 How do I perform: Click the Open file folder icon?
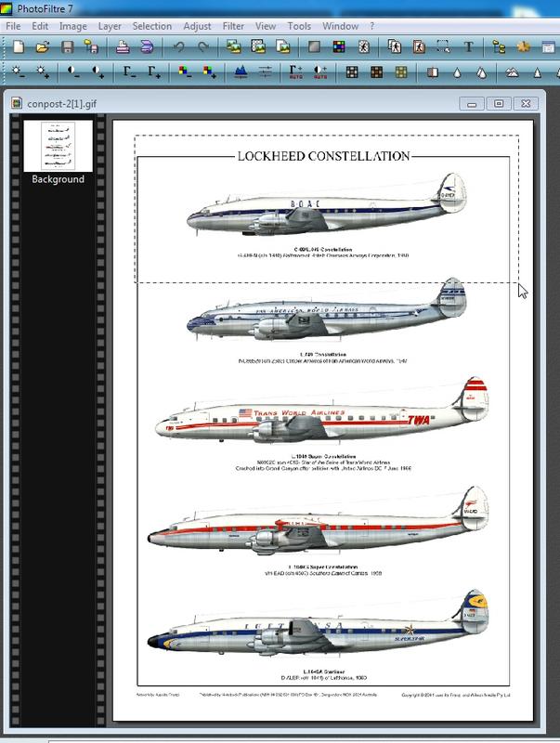(43, 46)
